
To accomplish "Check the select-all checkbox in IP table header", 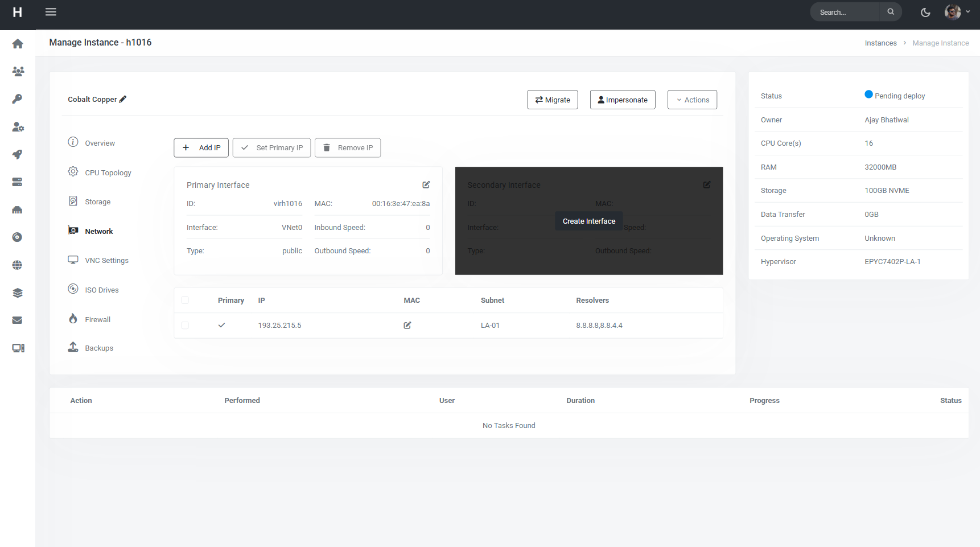I will point(185,301).
